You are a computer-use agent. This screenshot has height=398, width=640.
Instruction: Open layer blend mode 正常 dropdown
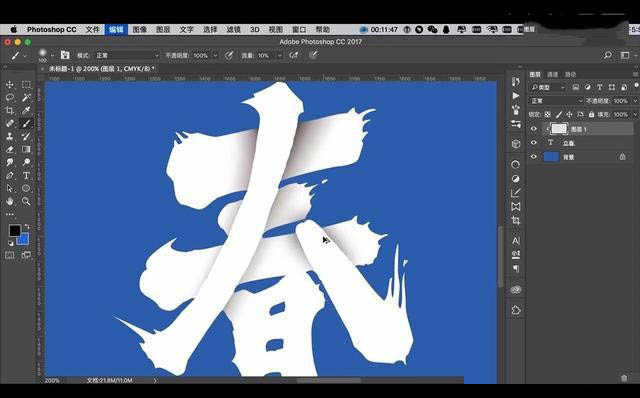point(556,101)
